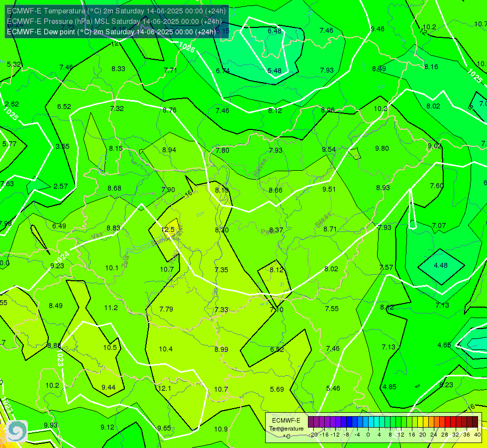Click the 11.2 dew point value
Image resolution: width=487 pixels, height=448 pixels.
pos(111,308)
